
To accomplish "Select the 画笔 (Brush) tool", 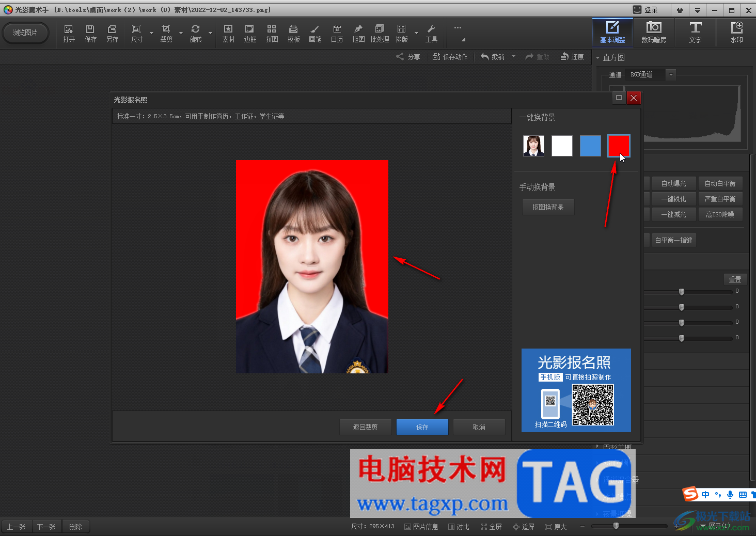I will click(x=315, y=34).
